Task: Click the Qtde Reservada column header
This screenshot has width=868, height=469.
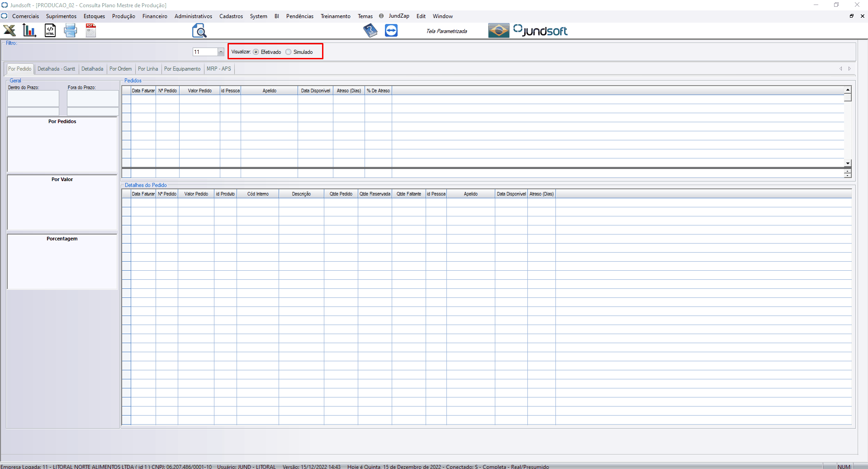Action: (x=375, y=194)
